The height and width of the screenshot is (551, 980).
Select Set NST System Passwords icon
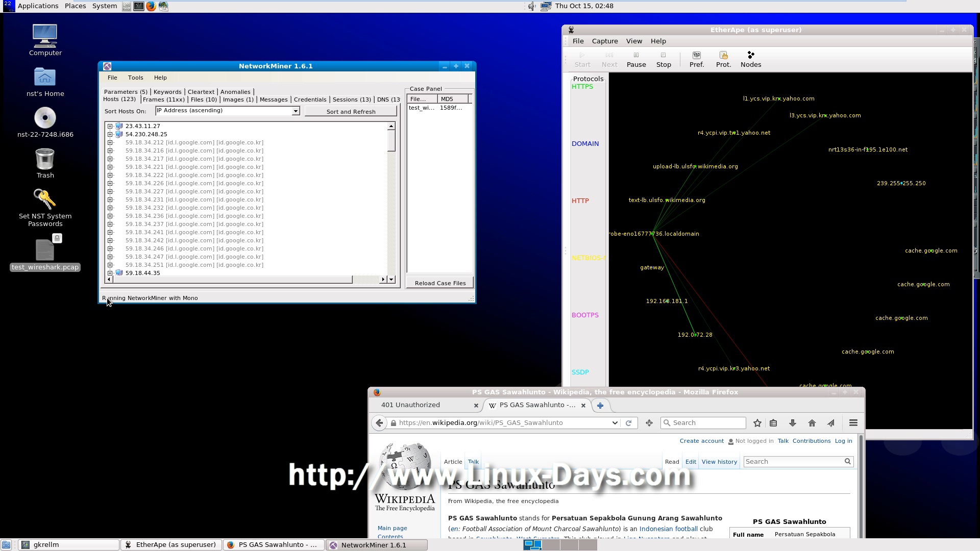(45, 208)
